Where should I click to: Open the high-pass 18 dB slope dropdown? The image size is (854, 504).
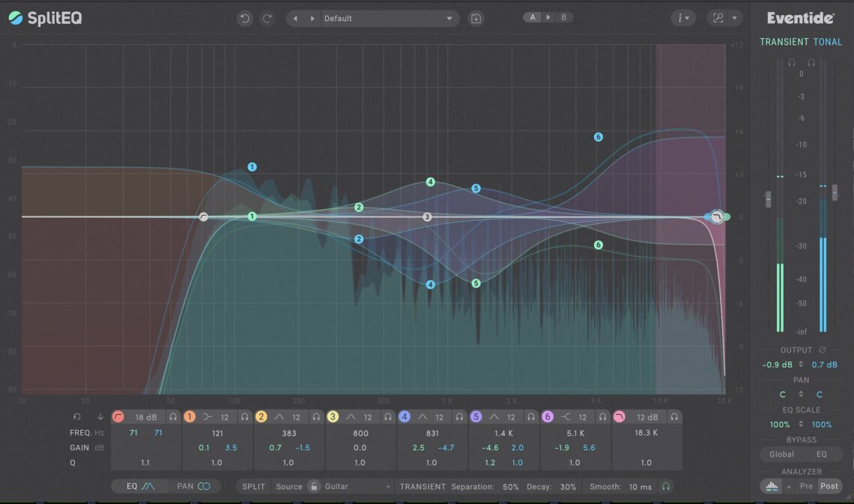coord(145,417)
